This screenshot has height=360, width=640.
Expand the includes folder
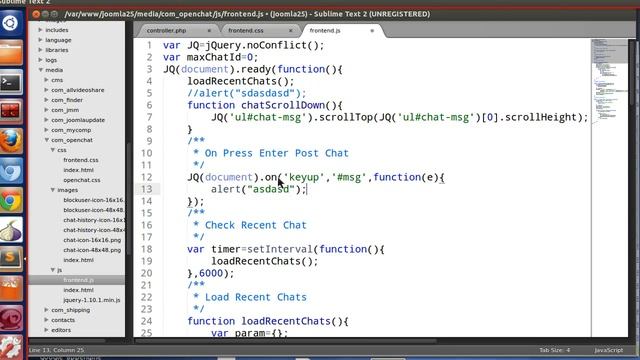40,30
